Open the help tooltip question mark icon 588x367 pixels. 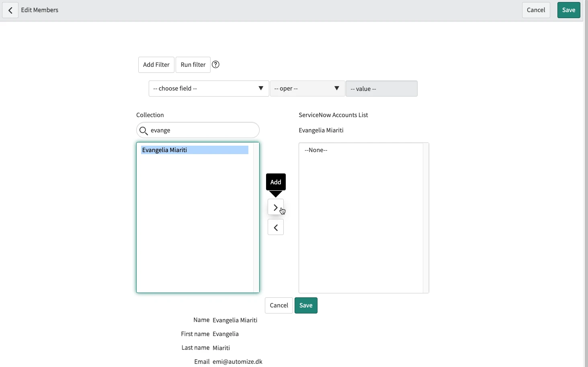(215, 64)
